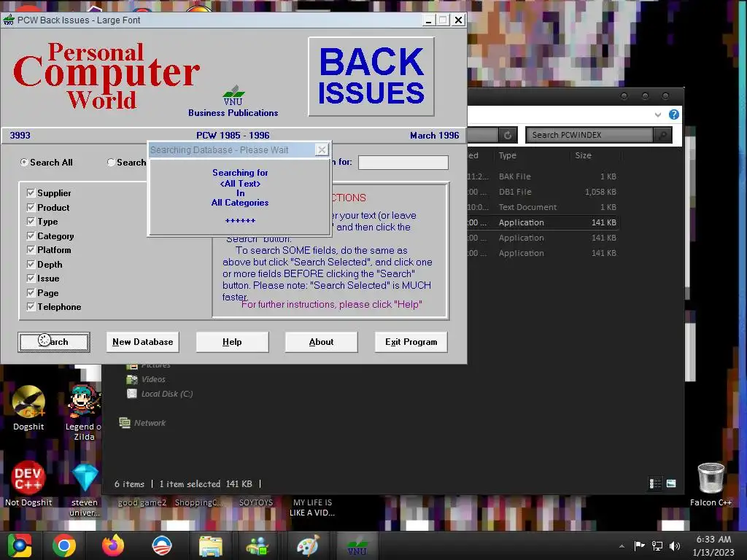Sort by the Size column header

(583, 155)
